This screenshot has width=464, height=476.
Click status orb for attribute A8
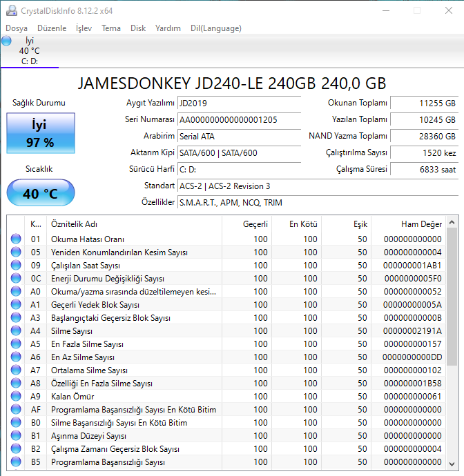pyautogui.click(x=16, y=383)
